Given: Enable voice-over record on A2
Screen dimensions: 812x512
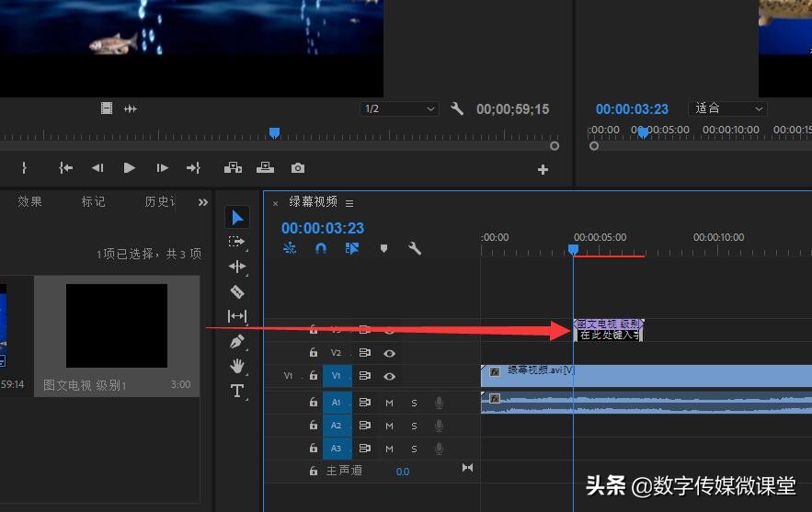Looking at the screenshot, I should coord(439,426).
